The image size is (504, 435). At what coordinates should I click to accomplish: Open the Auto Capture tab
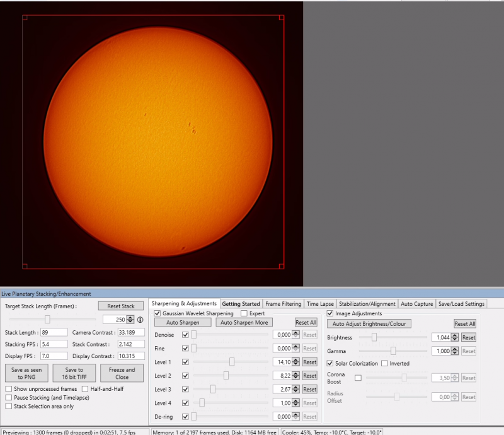coord(417,304)
